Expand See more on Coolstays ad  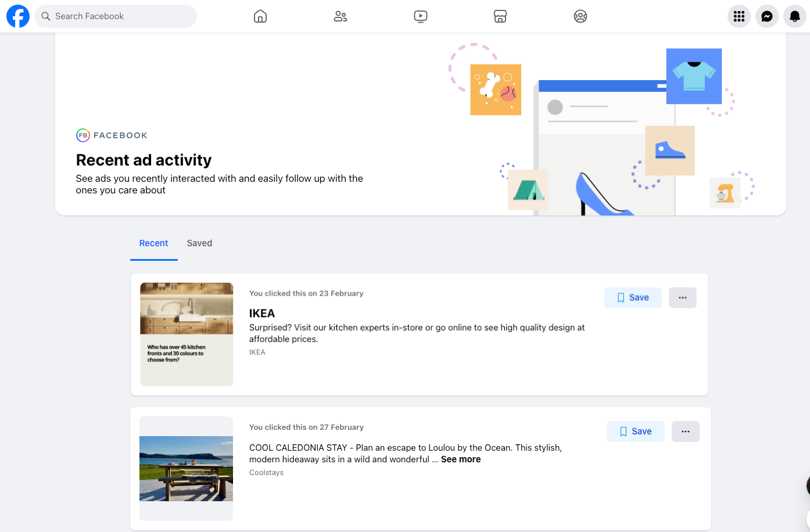pos(461,459)
